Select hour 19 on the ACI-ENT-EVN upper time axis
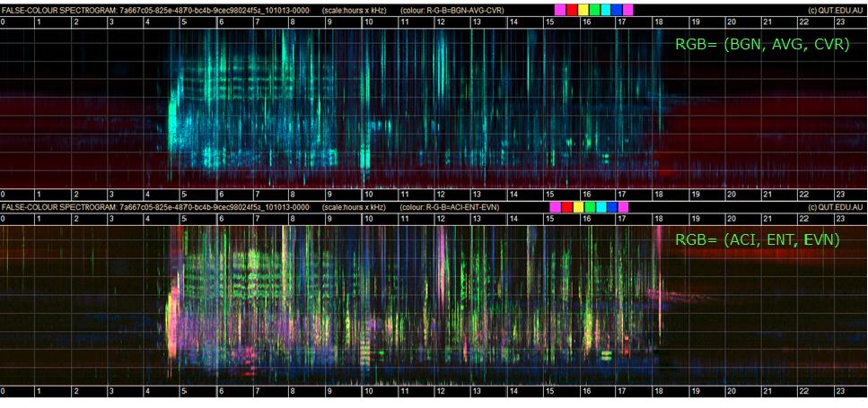The image size is (868, 408). 694,219
